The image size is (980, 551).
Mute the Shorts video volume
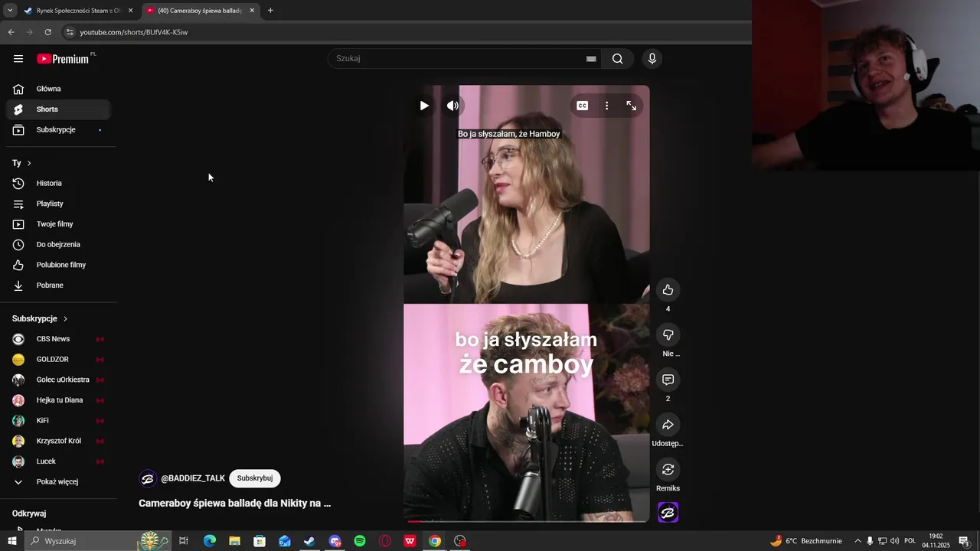tap(452, 106)
